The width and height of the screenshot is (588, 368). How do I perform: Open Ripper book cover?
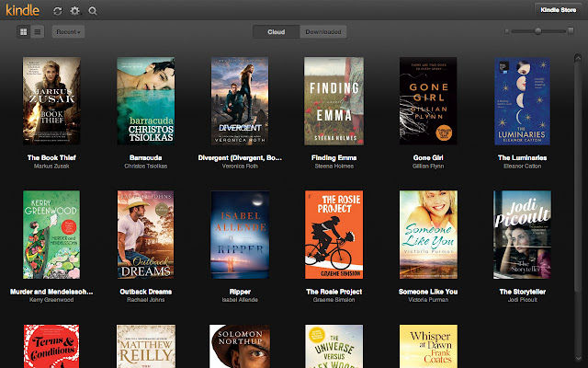click(x=240, y=235)
